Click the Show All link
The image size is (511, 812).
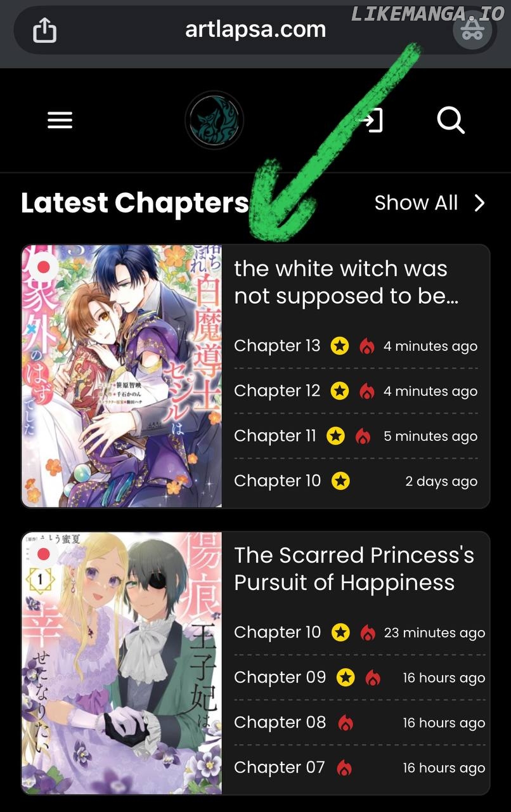416,203
